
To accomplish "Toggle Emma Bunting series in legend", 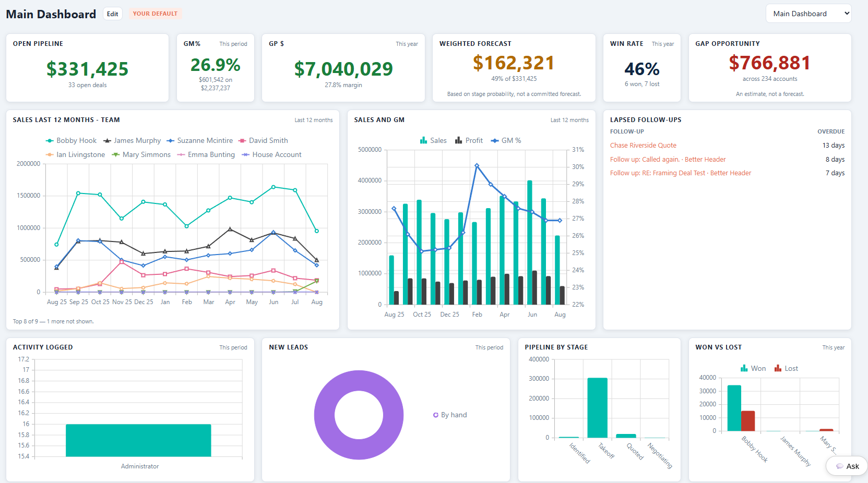I will tap(206, 155).
